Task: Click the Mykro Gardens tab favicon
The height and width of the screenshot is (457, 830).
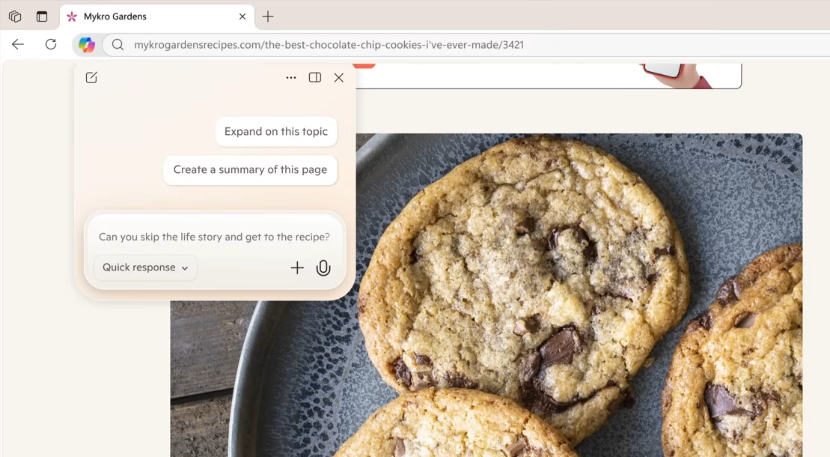Action: (72, 17)
